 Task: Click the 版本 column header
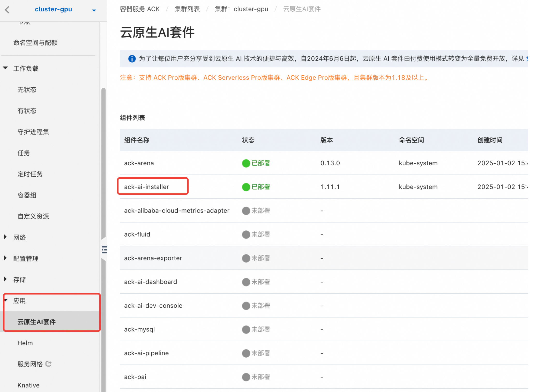click(x=327, y=140)
